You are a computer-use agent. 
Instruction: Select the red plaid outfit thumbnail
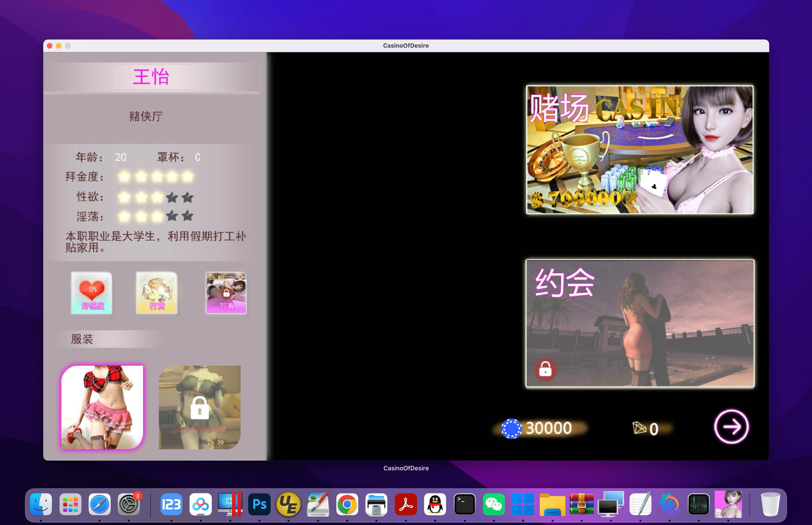point(102,407)
